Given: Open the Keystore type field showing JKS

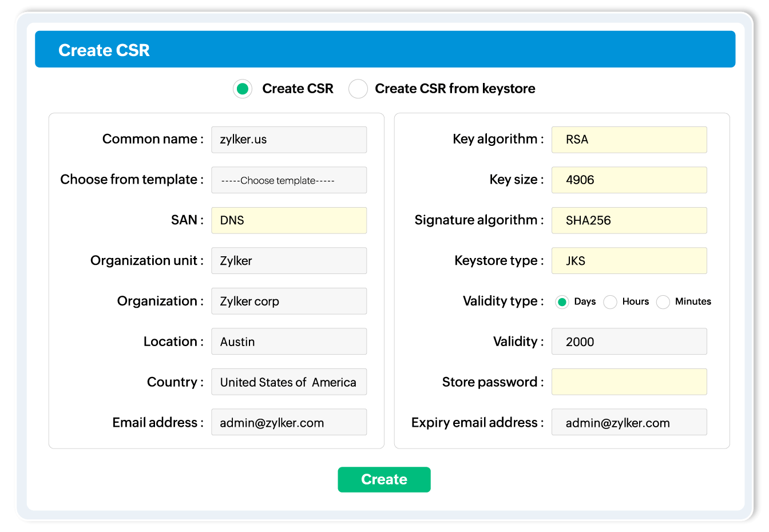Looking at the screenshot, I should [629, 261].
